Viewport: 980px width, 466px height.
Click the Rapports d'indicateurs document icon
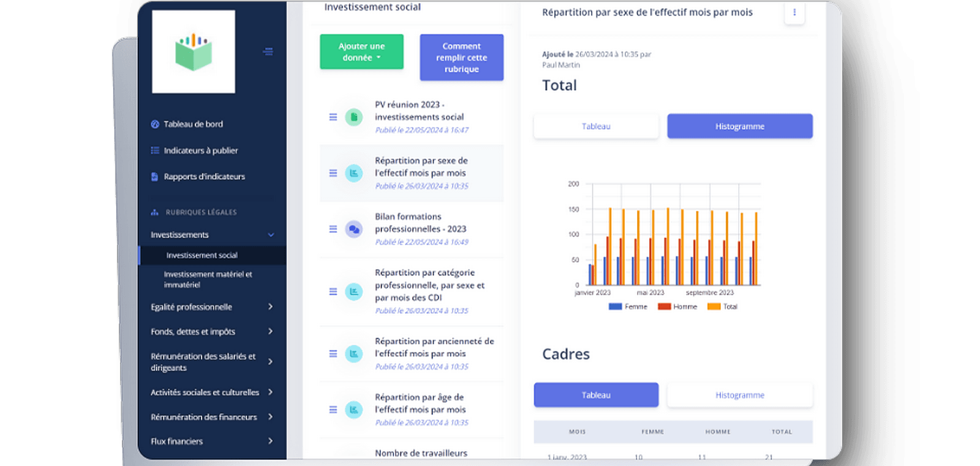click(x=155, y=177)
